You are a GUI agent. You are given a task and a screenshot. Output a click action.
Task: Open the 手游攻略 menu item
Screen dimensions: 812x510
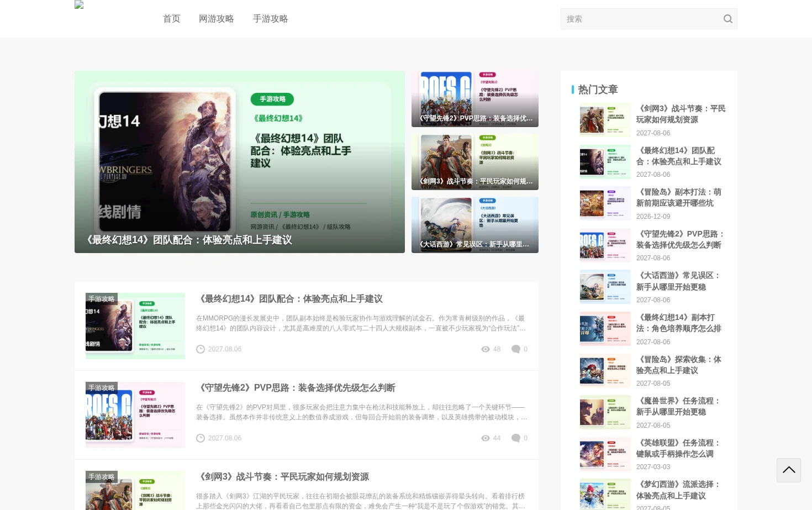tap(271, 19)
